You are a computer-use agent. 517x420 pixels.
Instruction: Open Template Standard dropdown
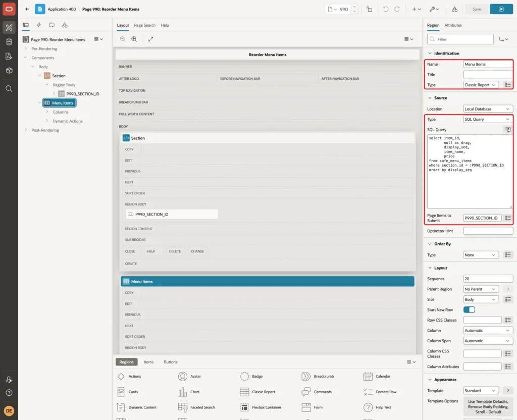(x=481, y=391)
